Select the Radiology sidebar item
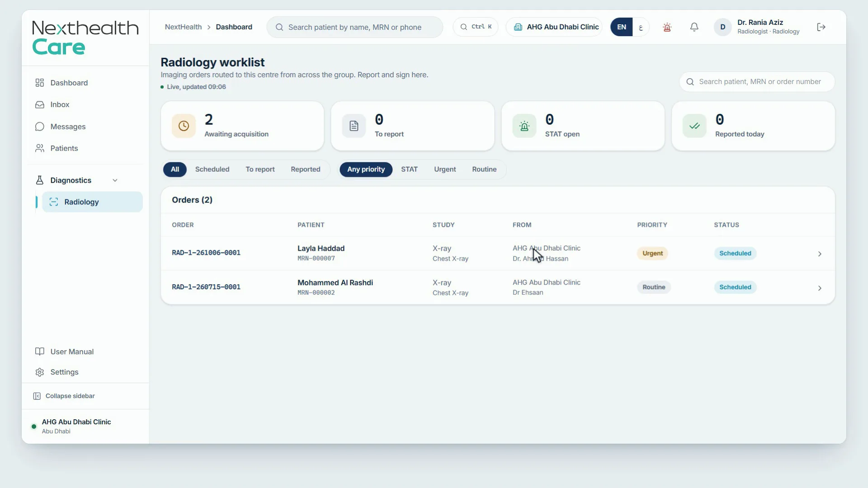The height and width of the screenshot is (488, 868). tap(92, 202)
